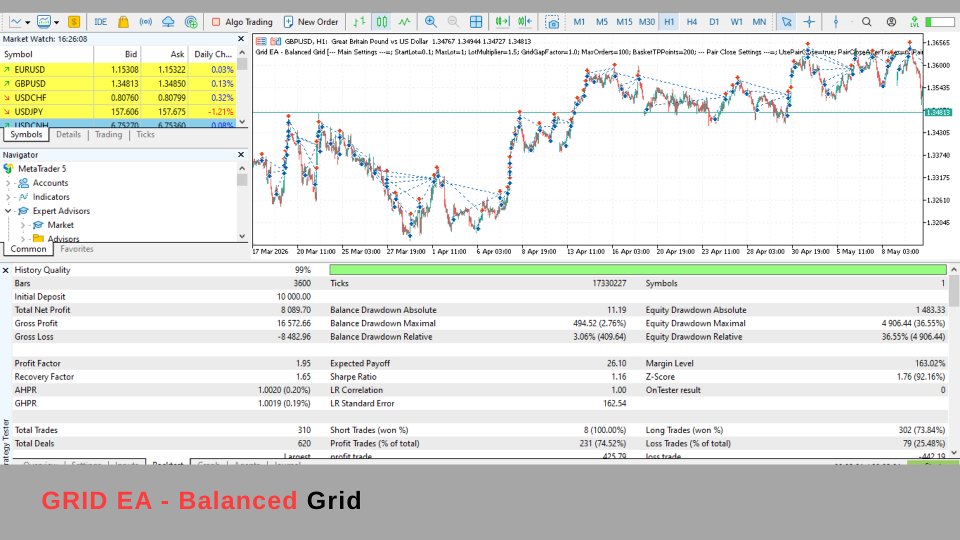The image size is (960, 540).
Task: Select the crosshair tool
Action: point(809,22)
